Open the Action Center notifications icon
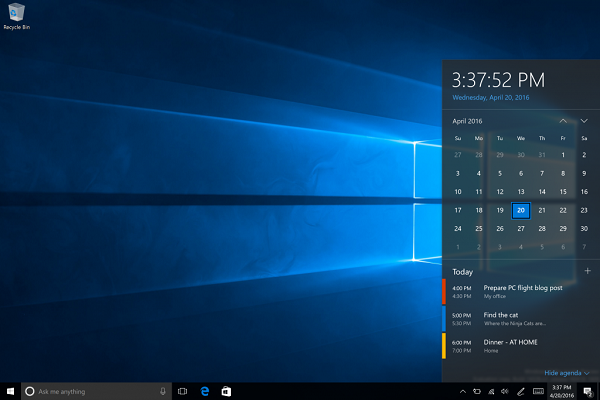600x400 pixels. [587, 390]
